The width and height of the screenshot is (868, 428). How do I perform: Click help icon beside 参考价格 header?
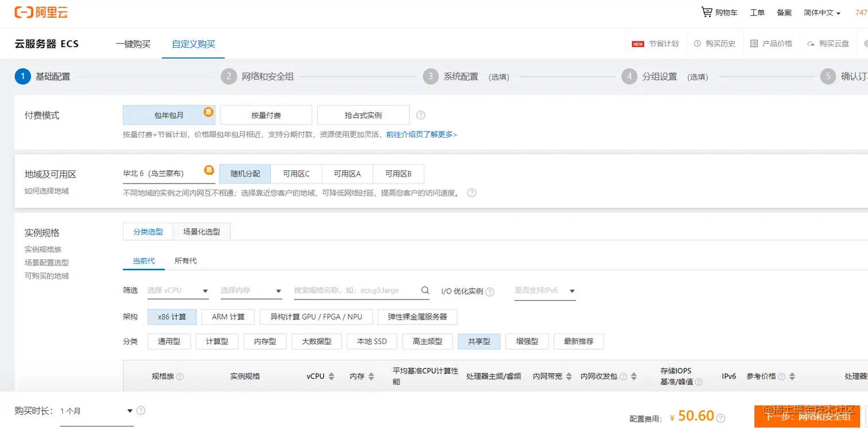pos(782,376)
